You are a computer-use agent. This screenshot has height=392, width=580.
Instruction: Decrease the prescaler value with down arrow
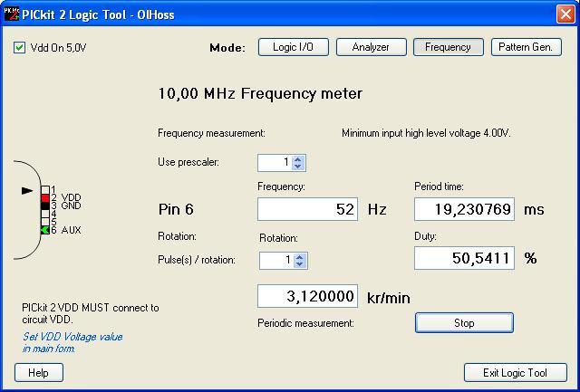tap(298, 167)
